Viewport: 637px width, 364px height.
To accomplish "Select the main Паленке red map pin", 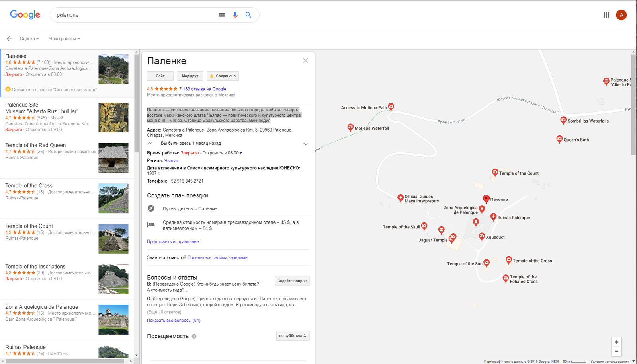I will (x=486, y=199).
